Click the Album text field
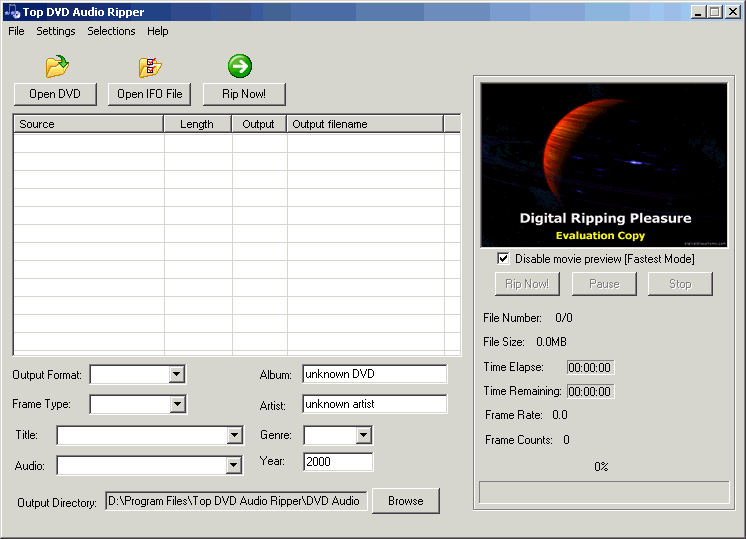This screenshot has width=746, height=539. (375, 374)
